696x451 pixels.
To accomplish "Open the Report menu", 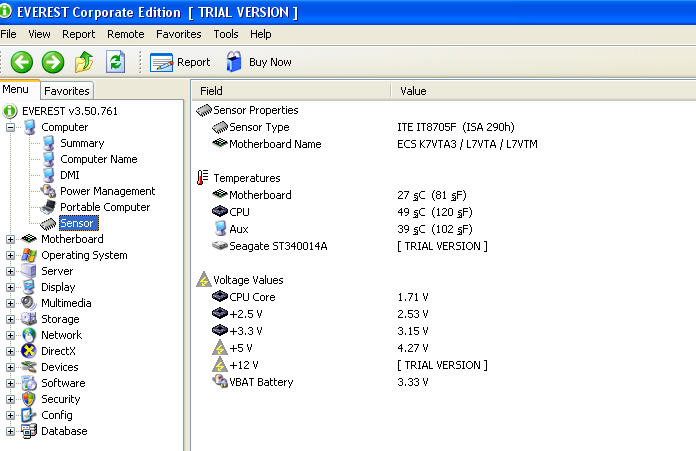I will 79,34.
